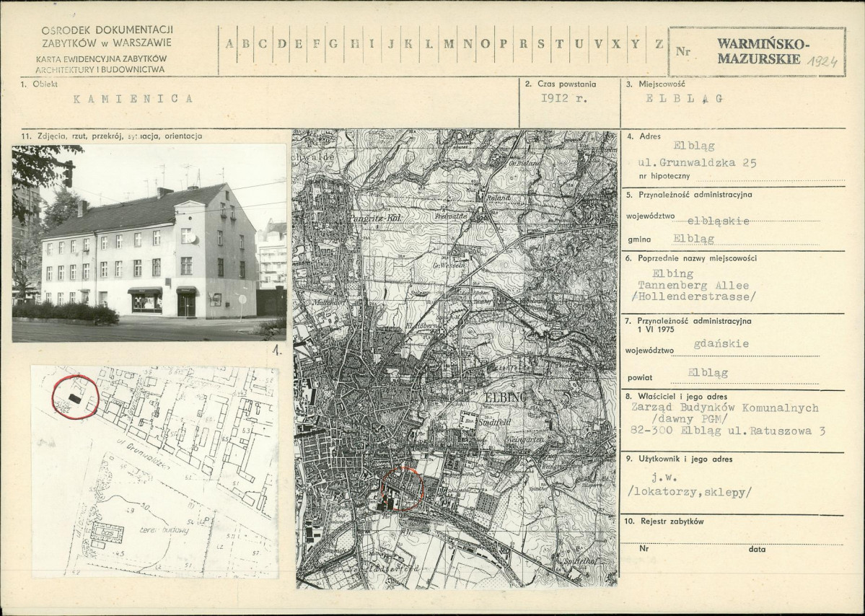Click the OŚRODEK DOKUMENTACJI ZABYTKÓW header
The height and width of the screenshot is (616, 865).
107,35
